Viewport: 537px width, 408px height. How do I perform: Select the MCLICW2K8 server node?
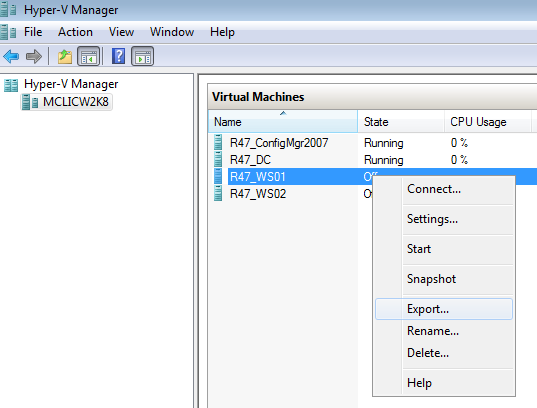click(x=66, y=102)
